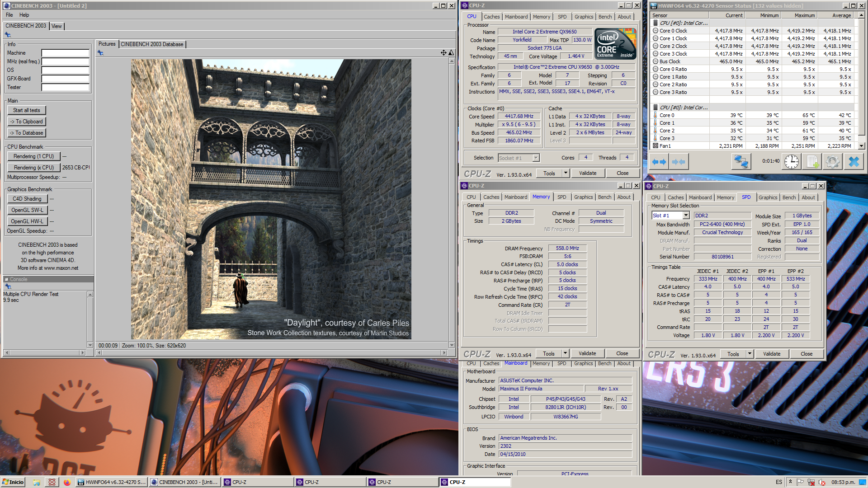Click To Database button in Cinebench
868x488 pixels.
27,133
